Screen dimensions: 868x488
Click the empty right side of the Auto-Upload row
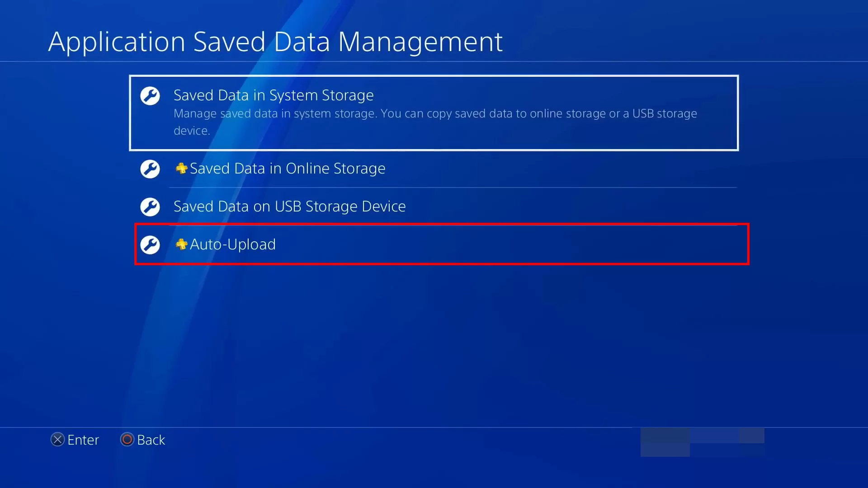click(588, 244)
